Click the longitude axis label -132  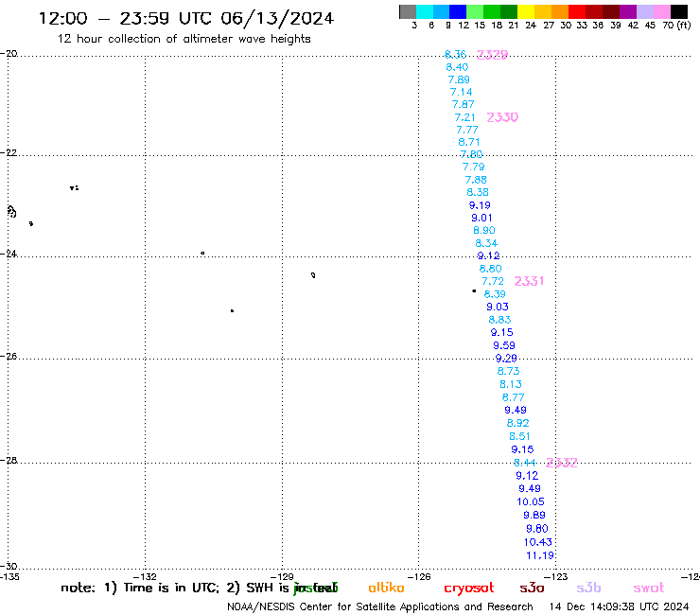[x=145, y=576]
